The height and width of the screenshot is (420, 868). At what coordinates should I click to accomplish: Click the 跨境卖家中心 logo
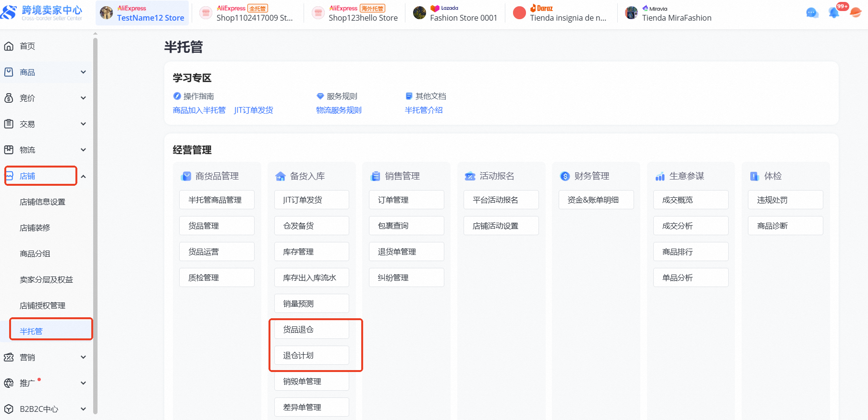tap(42, 12)
